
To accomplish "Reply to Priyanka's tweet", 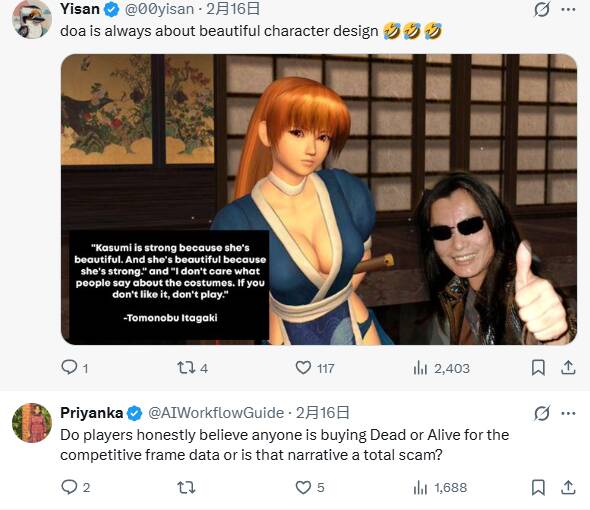I will tap(75, 487).
